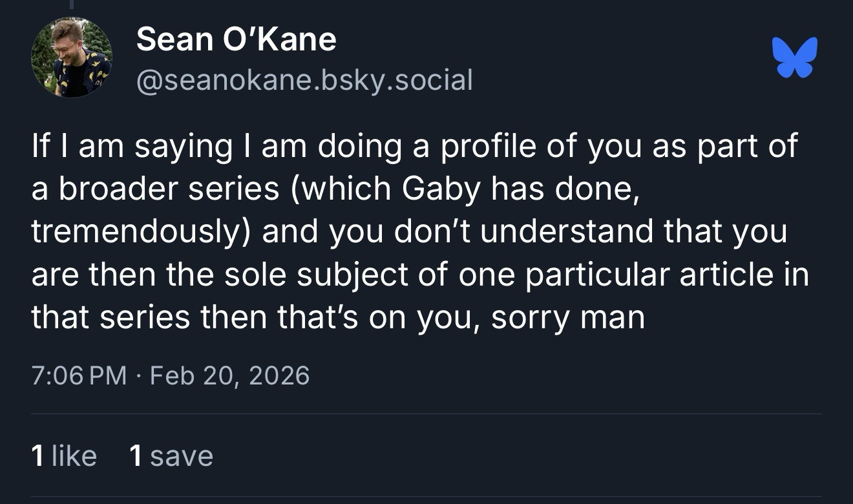Click the Sean O'Kane display name
Image resolution: width=853 pixels, height=504 pixels.
(237, 39)
